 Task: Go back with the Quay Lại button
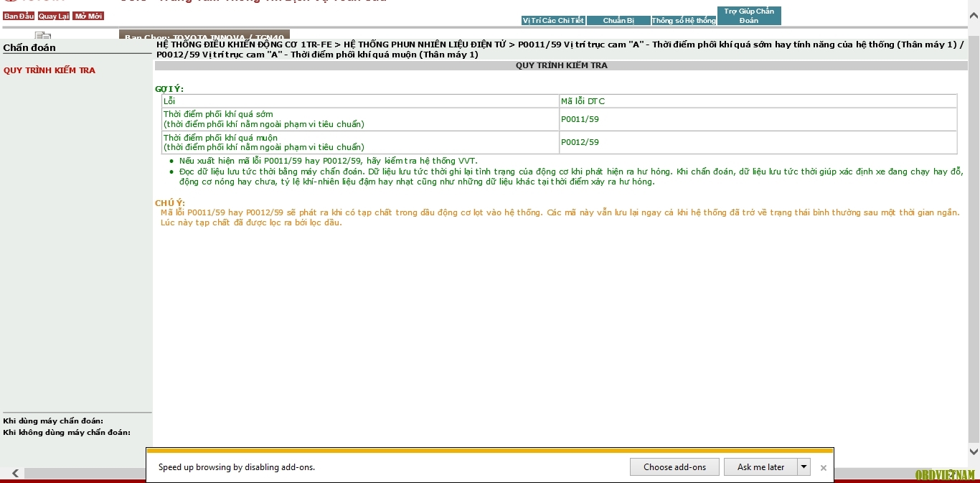point(54,16)
